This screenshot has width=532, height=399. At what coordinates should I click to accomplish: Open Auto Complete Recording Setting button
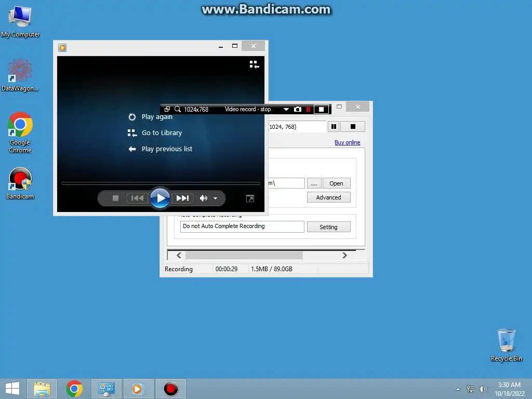[x=328, y=227]
